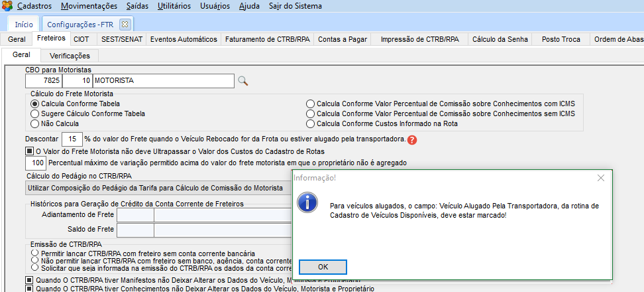Switch to the Início tab

(x=24, y=25)
